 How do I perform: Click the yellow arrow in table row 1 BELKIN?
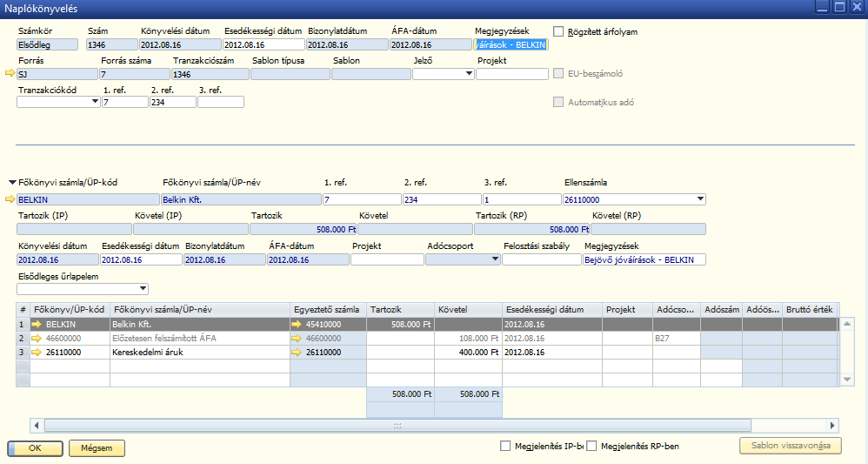coord(37,325)
